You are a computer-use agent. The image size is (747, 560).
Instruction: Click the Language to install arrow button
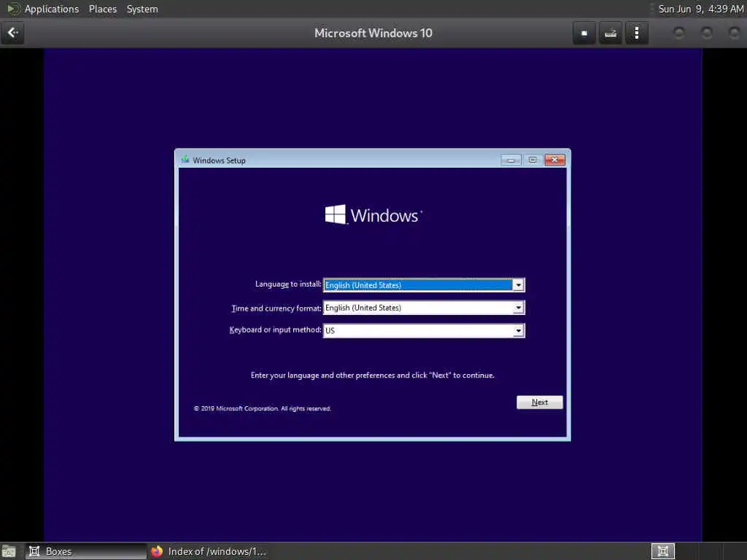point(519,285)
